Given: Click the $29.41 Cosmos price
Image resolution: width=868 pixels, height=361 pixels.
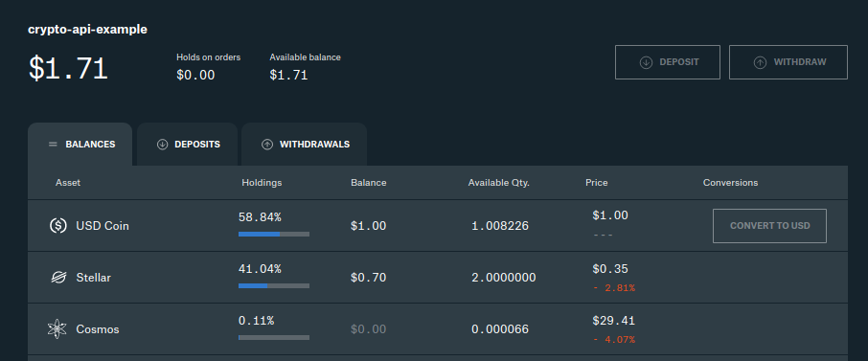Looking at the screenshot, I should pyautogui.click(x=613, y=321).
